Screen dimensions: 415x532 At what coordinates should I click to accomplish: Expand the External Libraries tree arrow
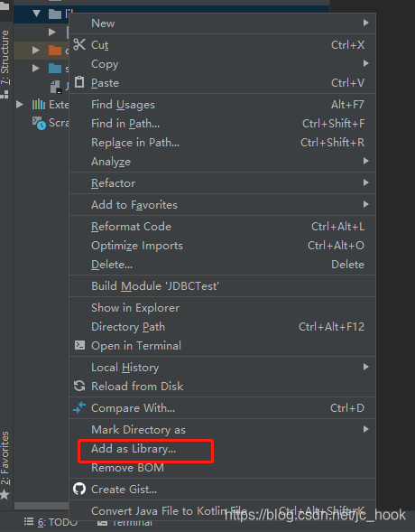point(20,104)
